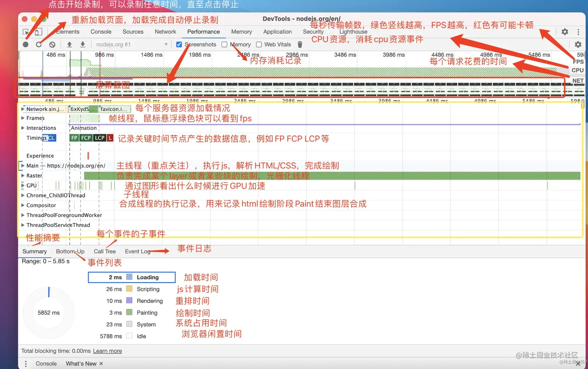588x369 pixels.
Task: Click the LCP marker in Timings
Action: pyautogui.click(x=99, y=138)
